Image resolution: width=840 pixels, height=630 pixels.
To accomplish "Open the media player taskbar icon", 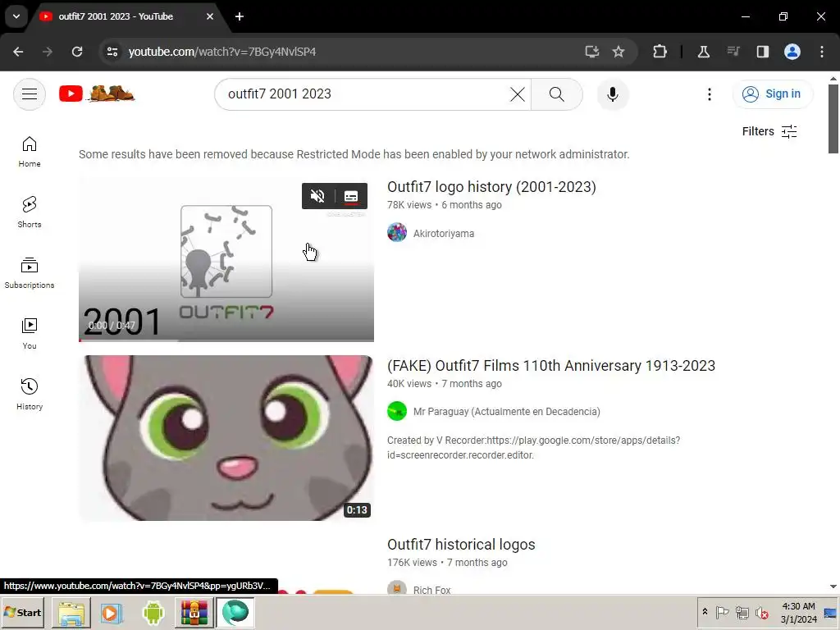I will [112, 612].
